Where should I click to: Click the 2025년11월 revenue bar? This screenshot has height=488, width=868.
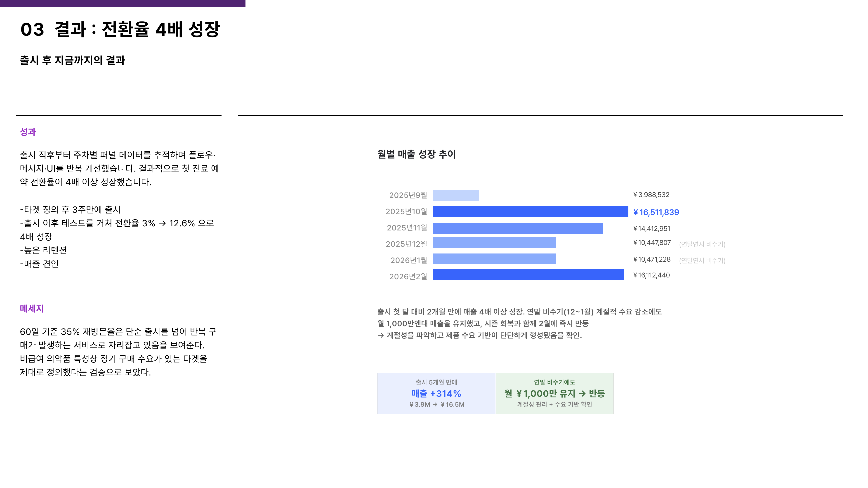coord(518,228)
